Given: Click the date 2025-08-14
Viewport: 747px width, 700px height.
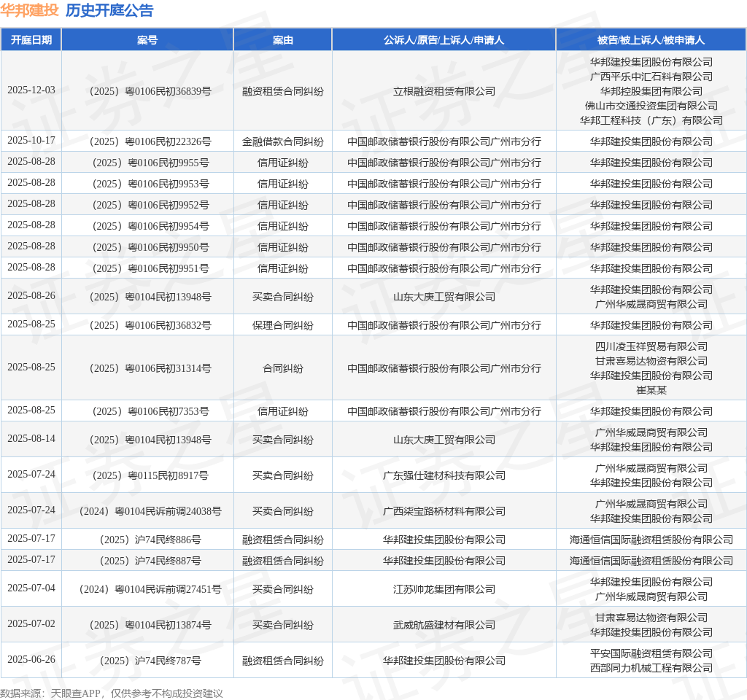Looking at the screenshot, I should [31, 438].
